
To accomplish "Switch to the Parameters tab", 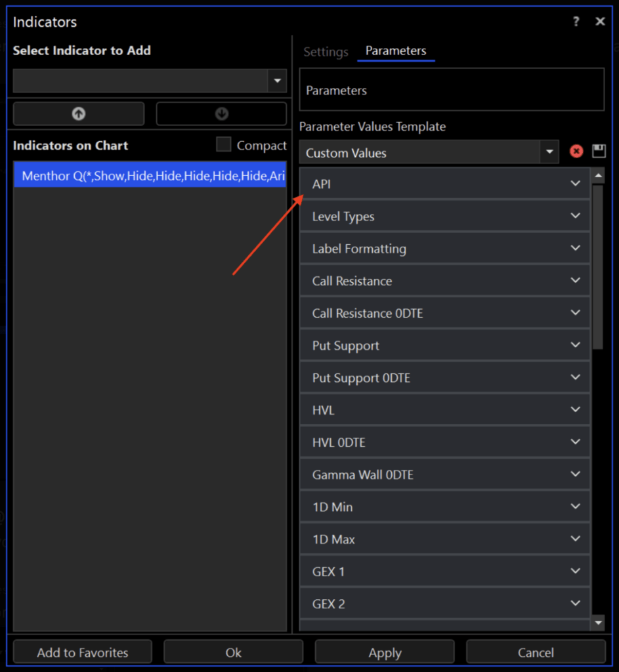I will (x=396, y=51).
